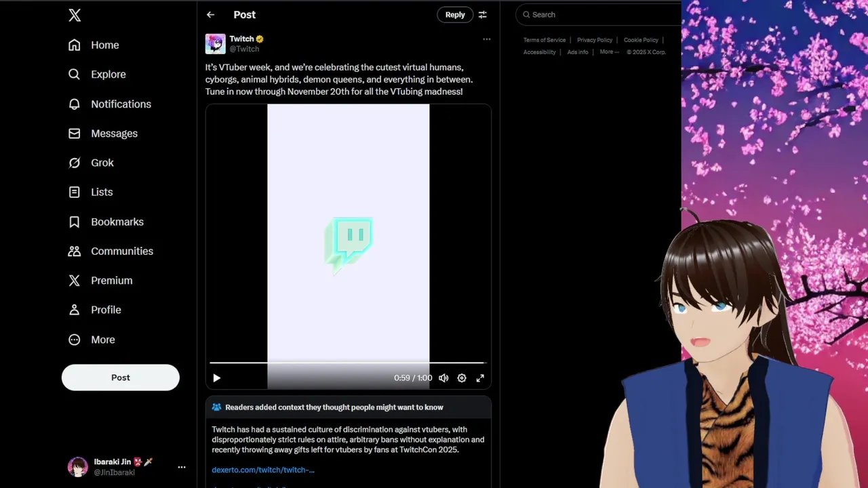868x488 pixels.
Task: Expand the footer More menu
Action: (x=609, y=52)
